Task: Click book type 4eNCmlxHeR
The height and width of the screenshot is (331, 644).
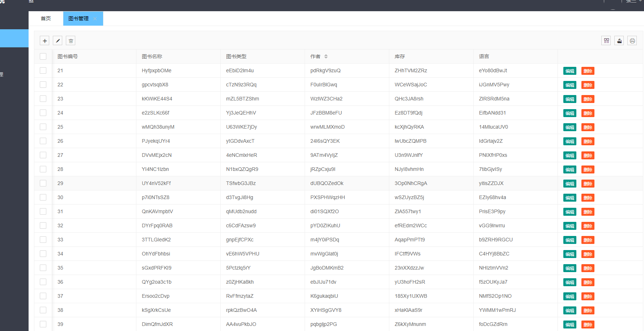Action: click(x=242, y=155)
